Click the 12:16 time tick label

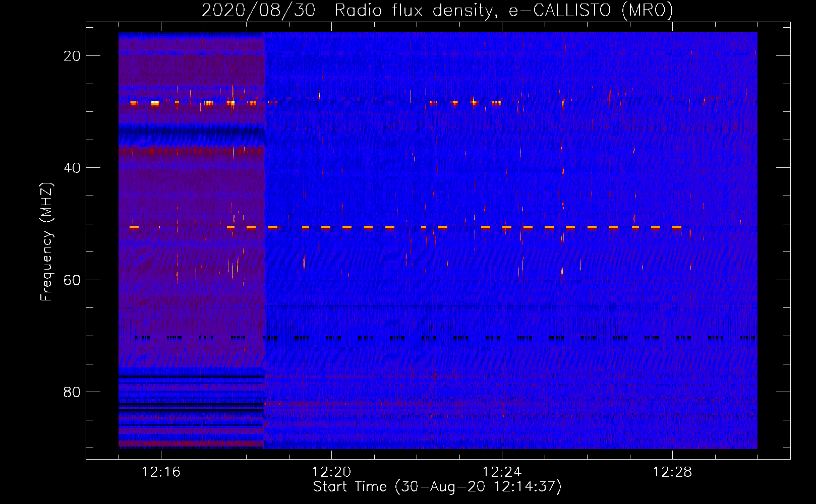coord(161,472)
